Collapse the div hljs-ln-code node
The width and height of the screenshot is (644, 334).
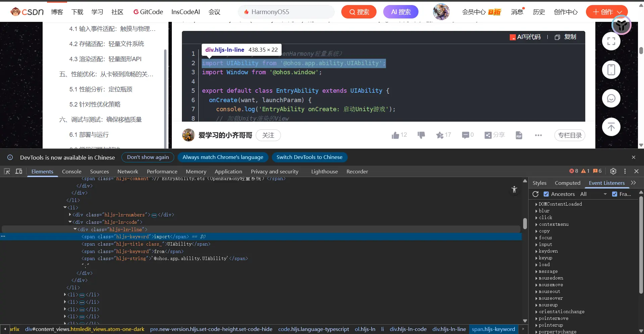(70, 222)
